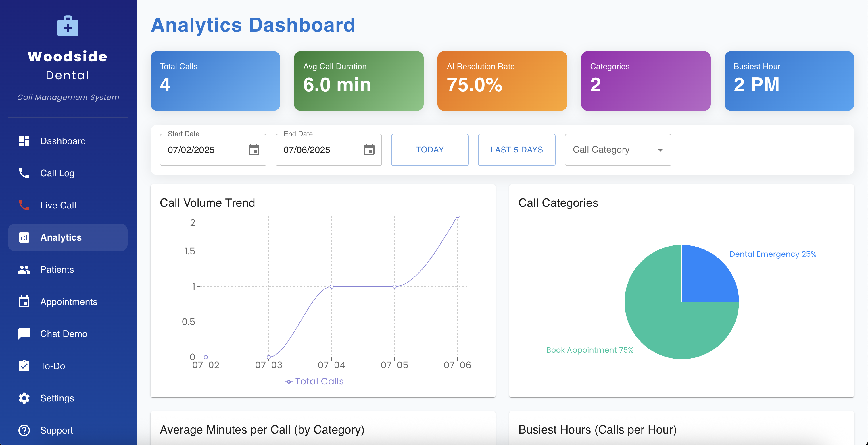Viewport: 868px width, 445px height.
Task: Click the Analytics Dashboard heading
Action: (253, 25)
